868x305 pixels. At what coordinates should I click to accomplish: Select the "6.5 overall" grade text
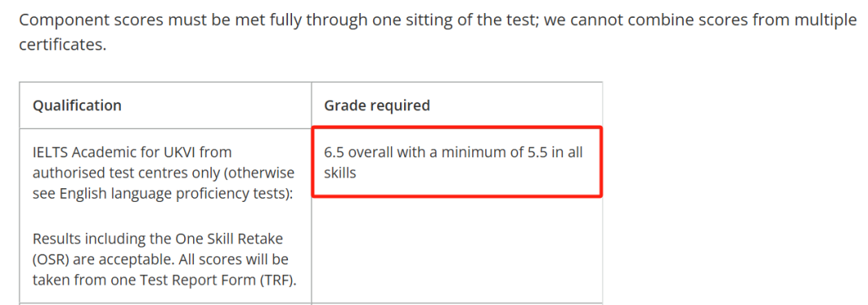tap(356, 152)
